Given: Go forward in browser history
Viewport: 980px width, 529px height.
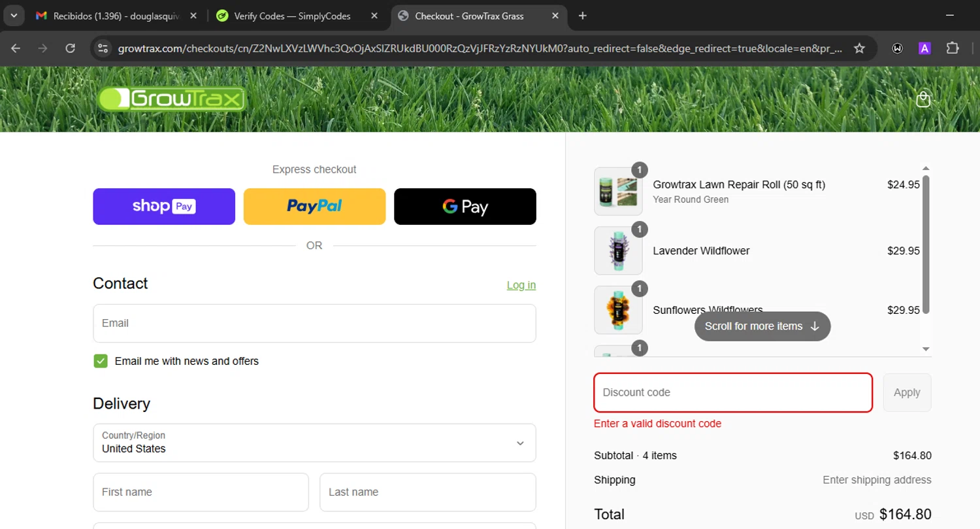Looking at the screenshot, I should point(43,48).
